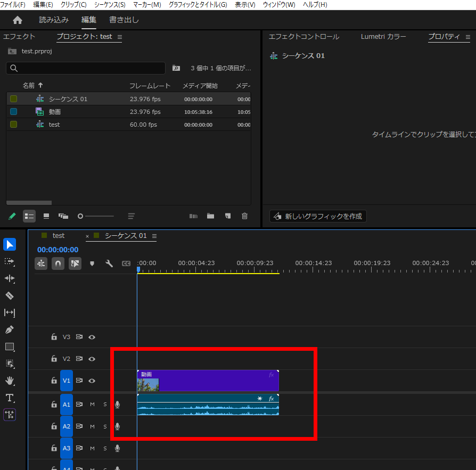Select the Type tool
This screenshot has width=476, height=470.
(10, 398)
